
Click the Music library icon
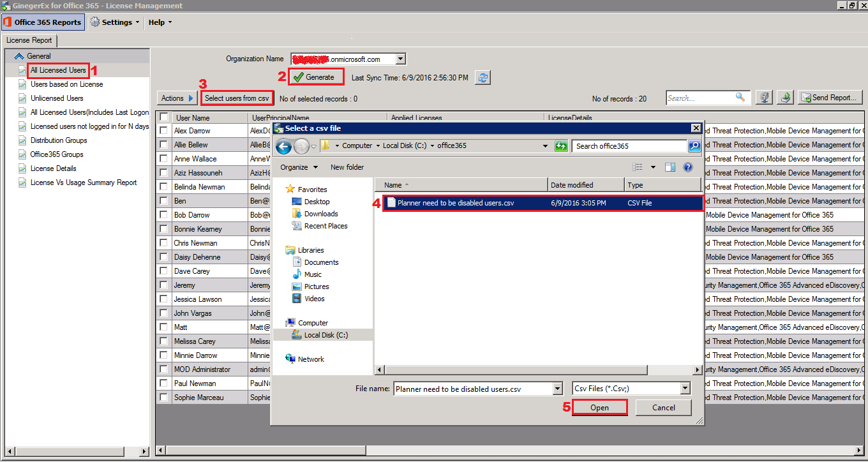click(296, 274)
